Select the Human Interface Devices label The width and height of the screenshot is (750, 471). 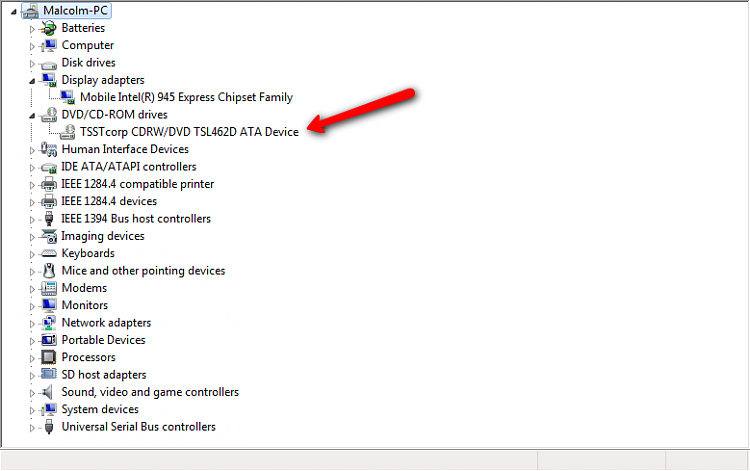coord(125,149)
